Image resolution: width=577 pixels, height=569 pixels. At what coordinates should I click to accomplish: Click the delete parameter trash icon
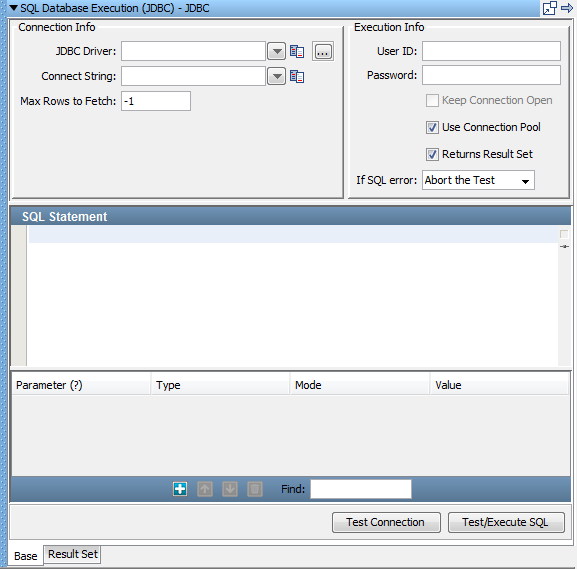click(x=255, y=489)
